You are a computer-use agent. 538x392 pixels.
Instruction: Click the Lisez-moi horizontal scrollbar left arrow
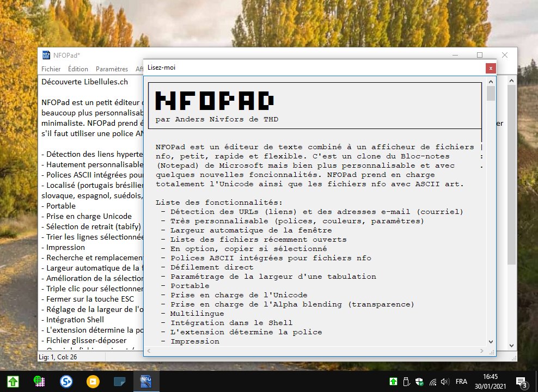tap(149, 351)
